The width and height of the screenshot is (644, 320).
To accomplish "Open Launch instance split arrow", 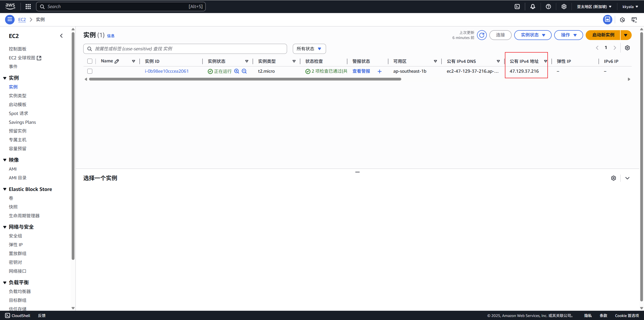I will click(626, 35).
